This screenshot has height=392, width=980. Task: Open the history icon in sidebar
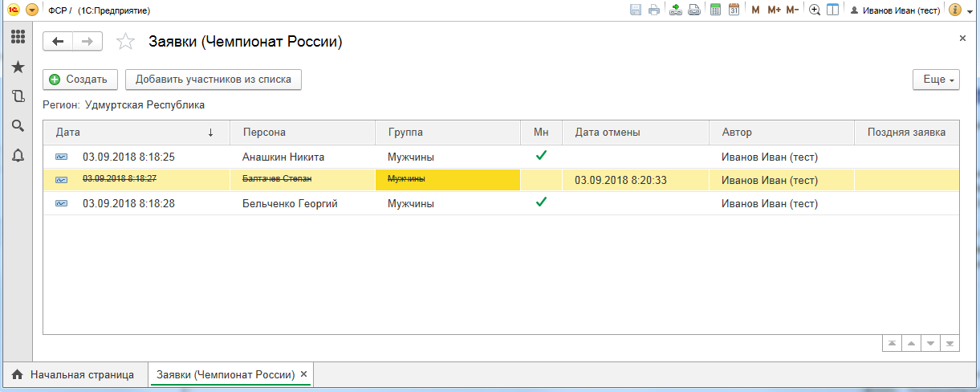click(18, 96)
